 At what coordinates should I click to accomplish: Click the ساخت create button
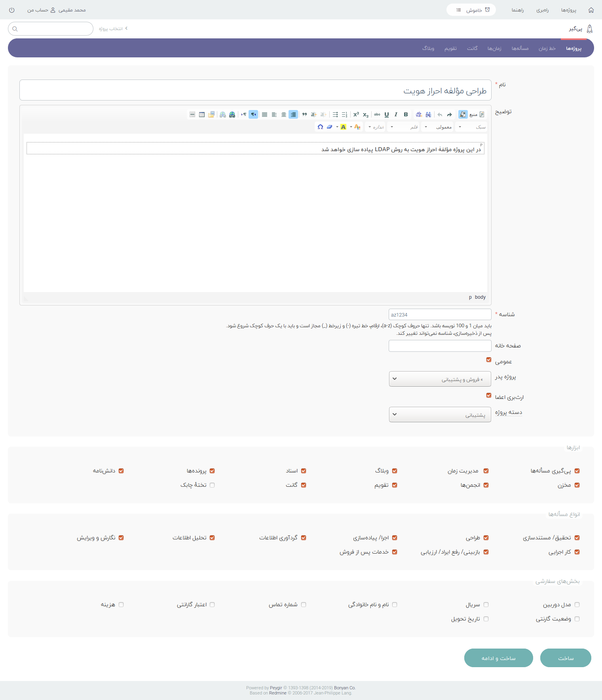[x=566, y=658]
